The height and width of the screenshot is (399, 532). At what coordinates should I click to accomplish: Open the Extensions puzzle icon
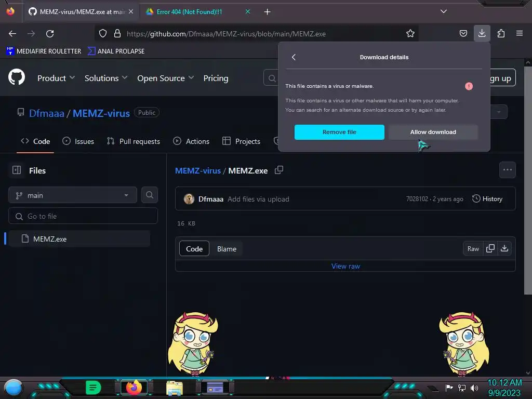[x=501, y=34]
